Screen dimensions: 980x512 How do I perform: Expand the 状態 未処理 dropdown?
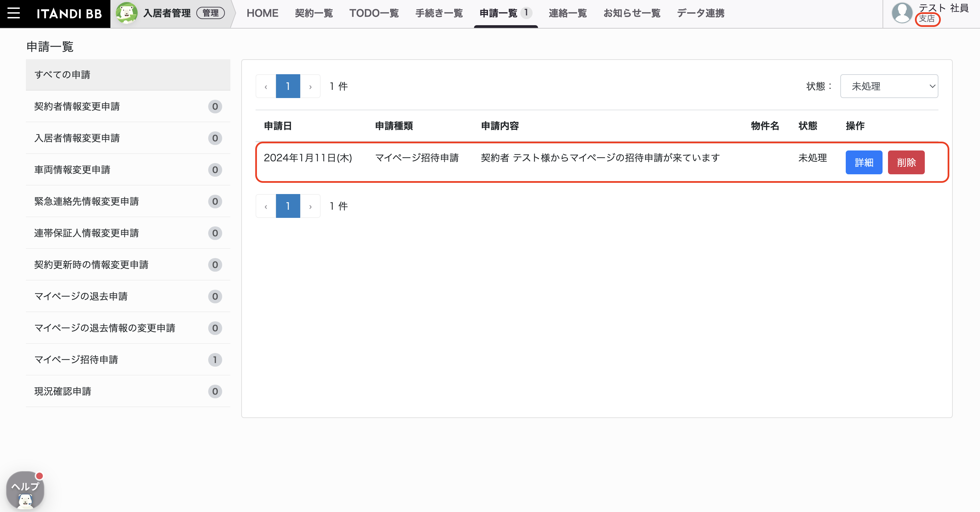click(889, 86)
